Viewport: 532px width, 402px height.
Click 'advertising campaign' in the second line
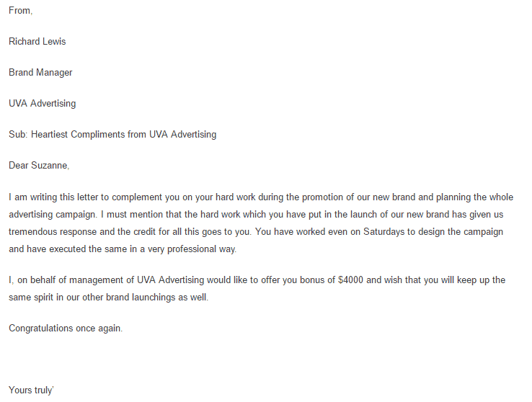pos(53,215)
